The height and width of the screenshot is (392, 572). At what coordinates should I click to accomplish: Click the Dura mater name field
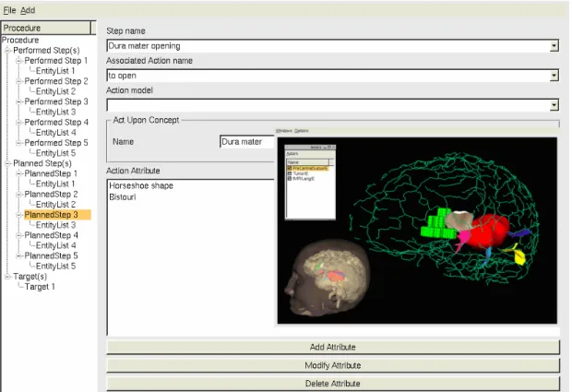[x=247, y=141]
